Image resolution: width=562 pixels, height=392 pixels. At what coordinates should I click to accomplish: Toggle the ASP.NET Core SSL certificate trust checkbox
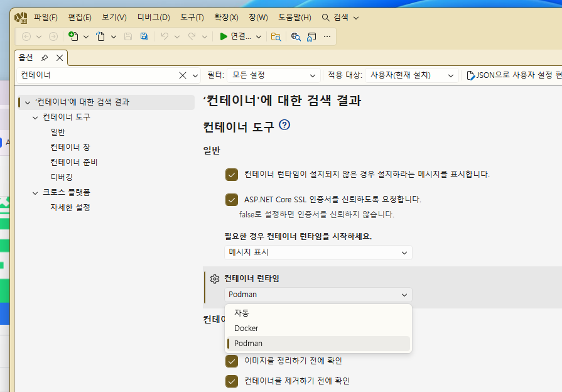(x=232, y=200)
